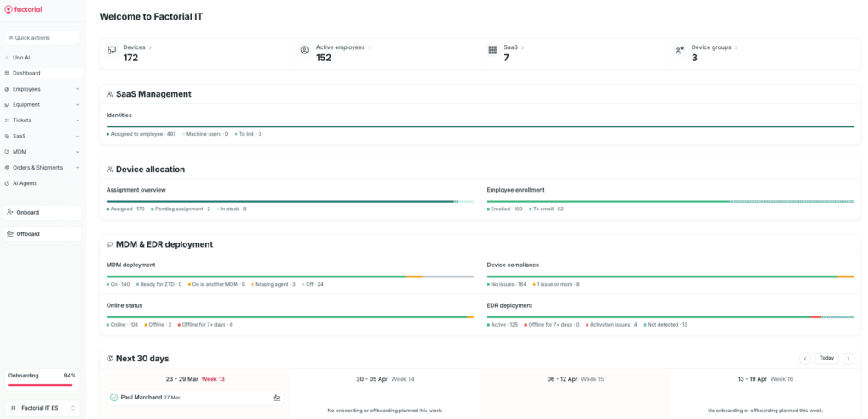
Task: Open AI Agents in the sidebar
Action: (25, 183)
